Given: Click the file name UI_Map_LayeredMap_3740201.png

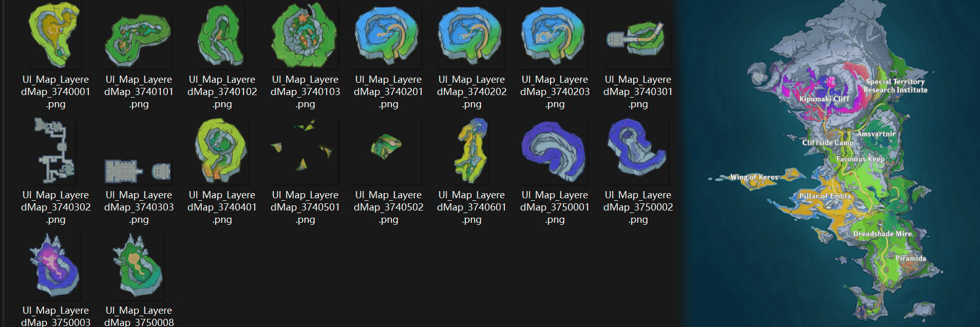Looking at the screenshot, I should (388, 92).
